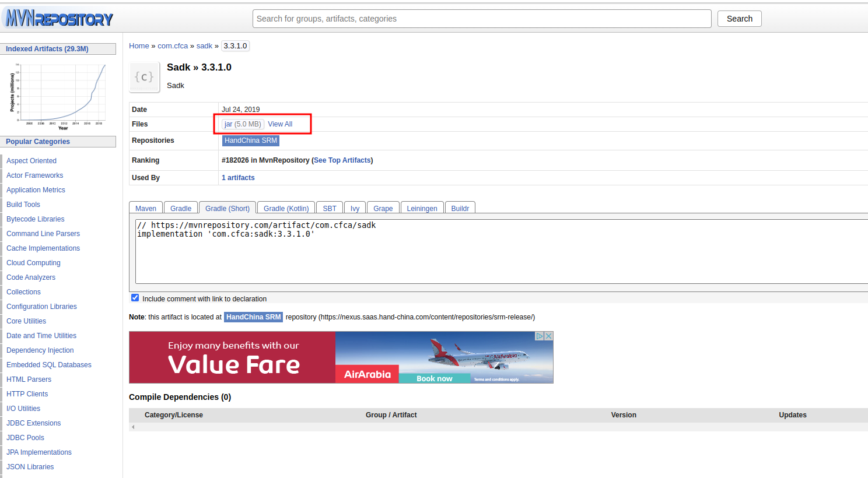Toggle Include comment with link checkbox

[135, 298]
